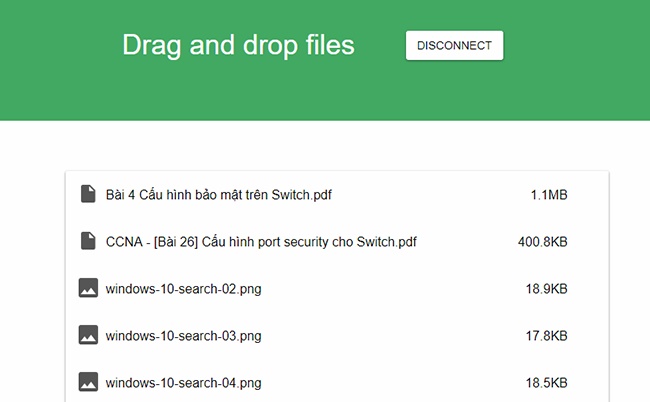The image size is (650, 402).
Task: Click the 1.1MB file size label
Action: (549, 195)
